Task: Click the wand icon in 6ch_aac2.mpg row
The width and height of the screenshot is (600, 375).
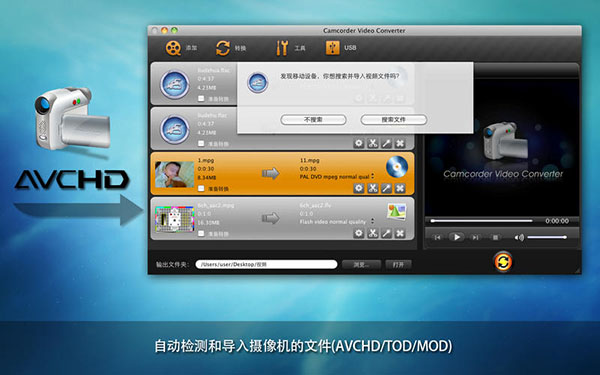Action: tap(386, 233)
